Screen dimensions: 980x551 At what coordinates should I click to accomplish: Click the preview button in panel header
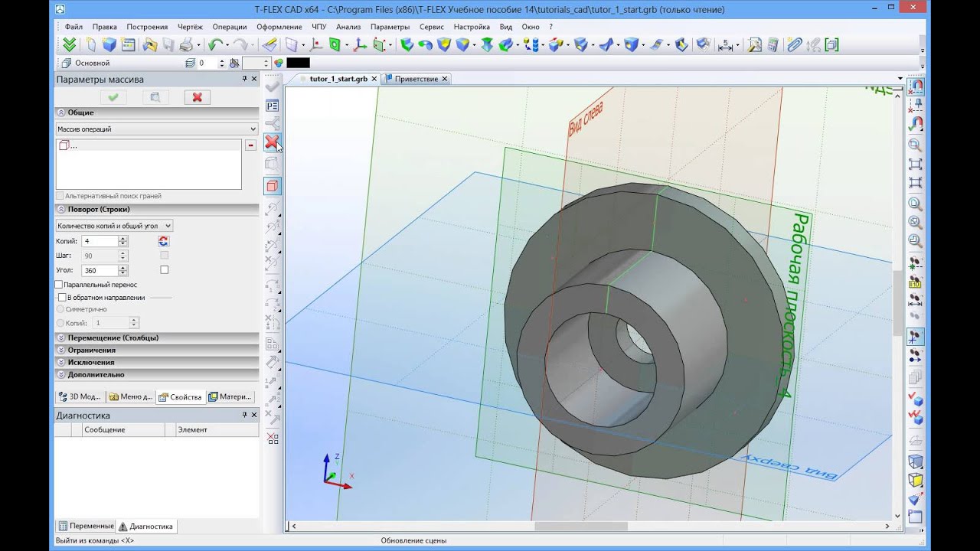pyautogui.click(x=155, y=97)
